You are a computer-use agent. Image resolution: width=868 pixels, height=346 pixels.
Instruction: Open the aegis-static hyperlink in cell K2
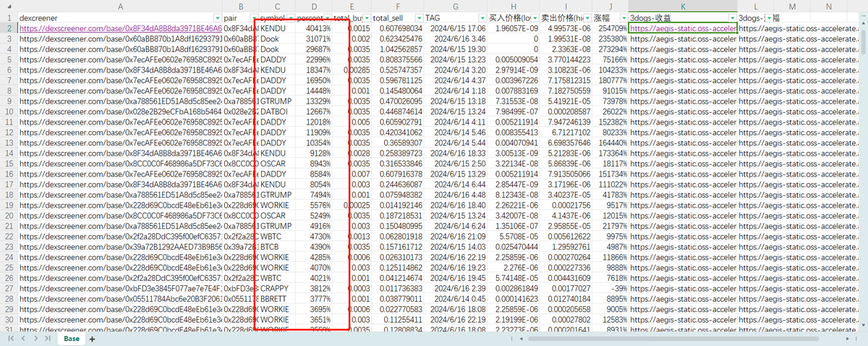click(x=684, y=28)
